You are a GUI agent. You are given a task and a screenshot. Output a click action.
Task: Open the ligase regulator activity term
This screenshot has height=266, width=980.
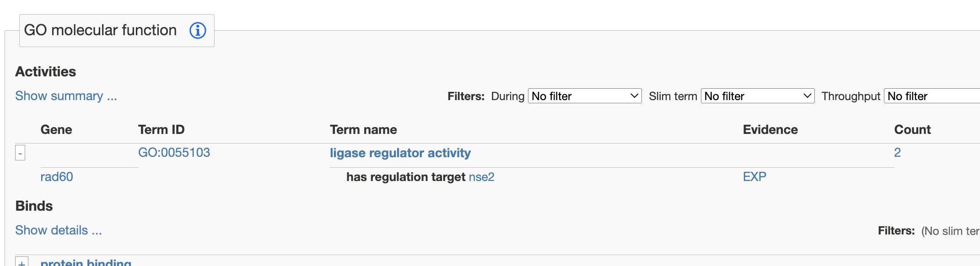(x=401, y=153)
